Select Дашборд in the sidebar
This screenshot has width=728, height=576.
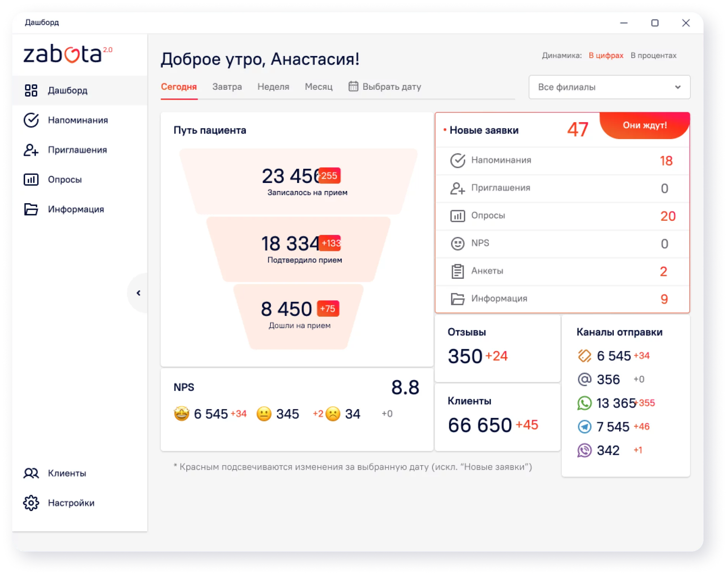[68, 91]
